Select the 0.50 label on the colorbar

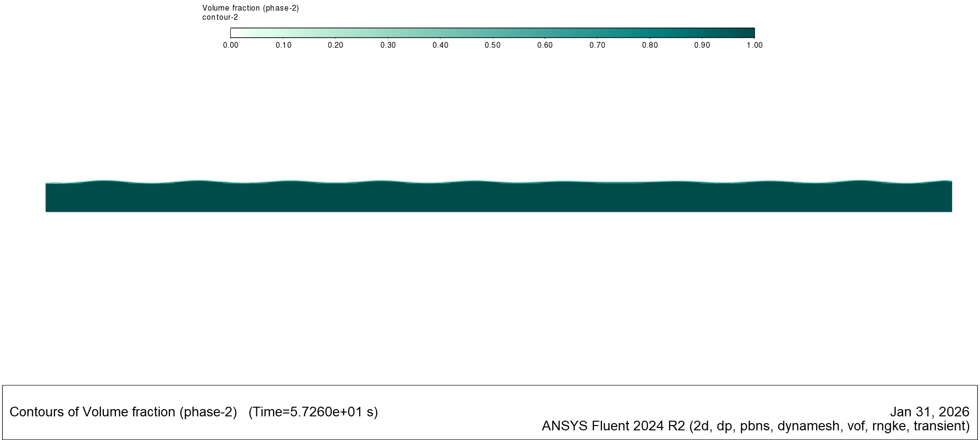492,45
